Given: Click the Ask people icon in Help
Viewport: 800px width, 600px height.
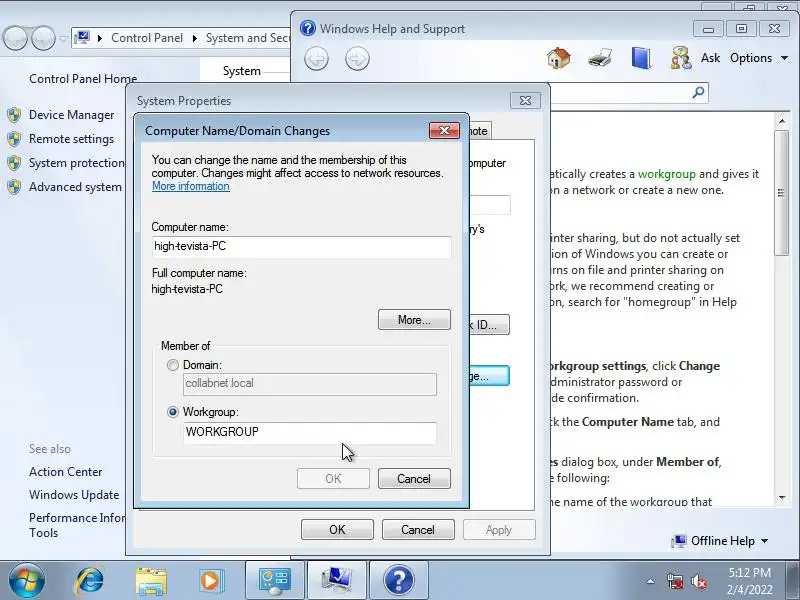Looking at the screenshot, I should coord(681,58).
